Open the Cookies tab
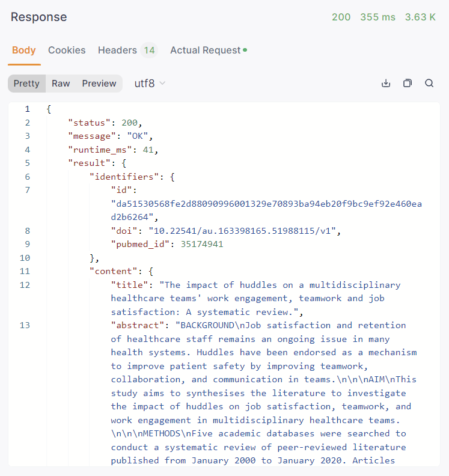449x476 pixels. 67,50
